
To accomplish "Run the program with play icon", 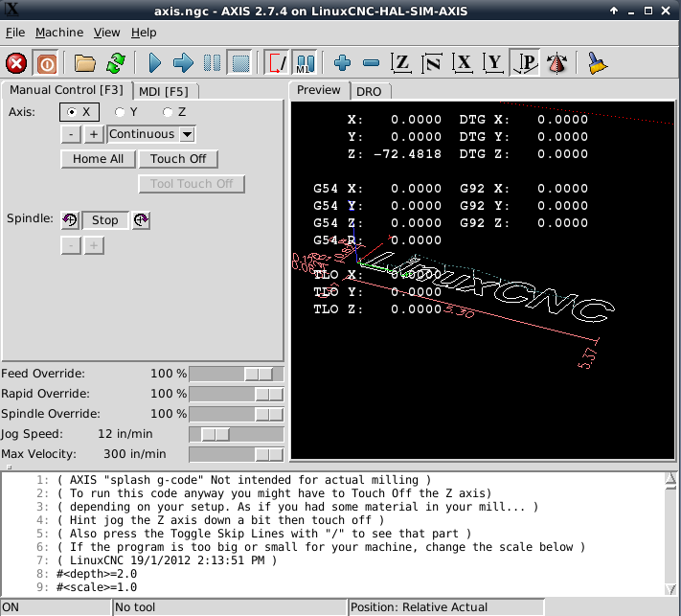I will pos(154,63).
